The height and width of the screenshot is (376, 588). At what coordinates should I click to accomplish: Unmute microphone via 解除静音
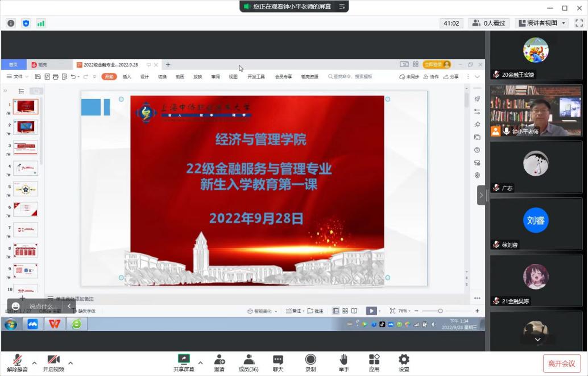click(x=18, y=363)
